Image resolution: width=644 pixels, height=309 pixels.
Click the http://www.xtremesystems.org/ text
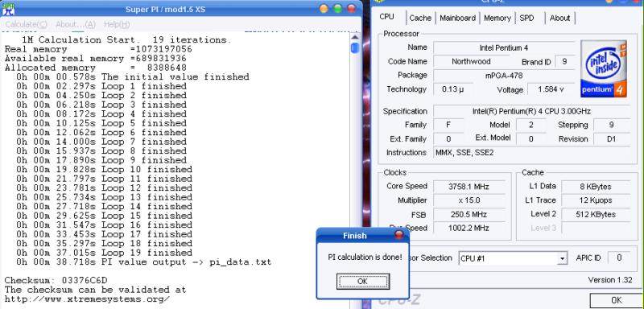87,299
